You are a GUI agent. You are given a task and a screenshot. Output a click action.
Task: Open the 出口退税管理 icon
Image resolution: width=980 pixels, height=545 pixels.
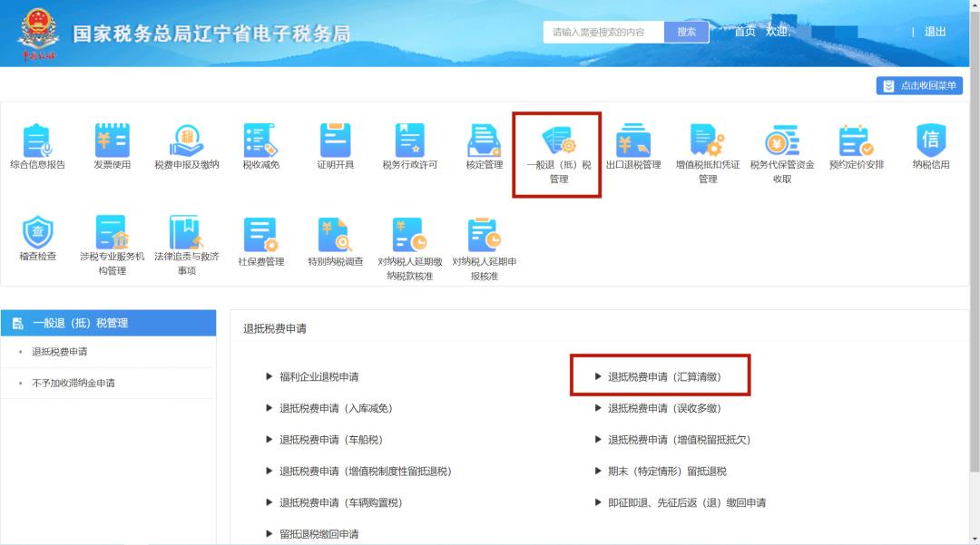(632, 142)
